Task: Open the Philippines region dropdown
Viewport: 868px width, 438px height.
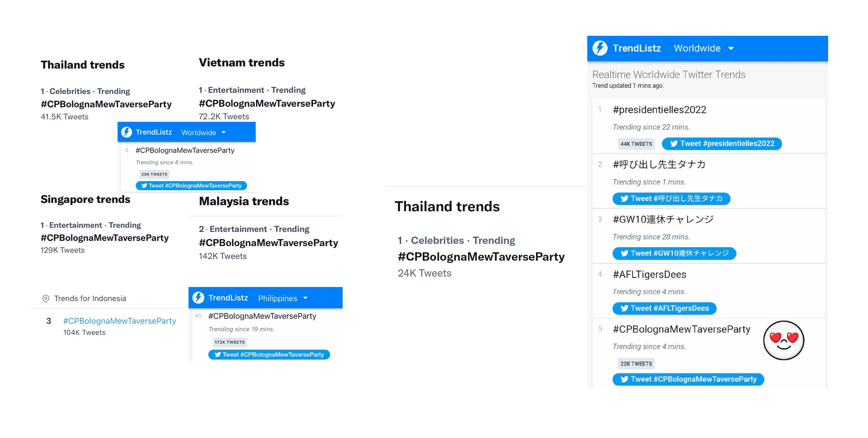Action: (305, 298)
